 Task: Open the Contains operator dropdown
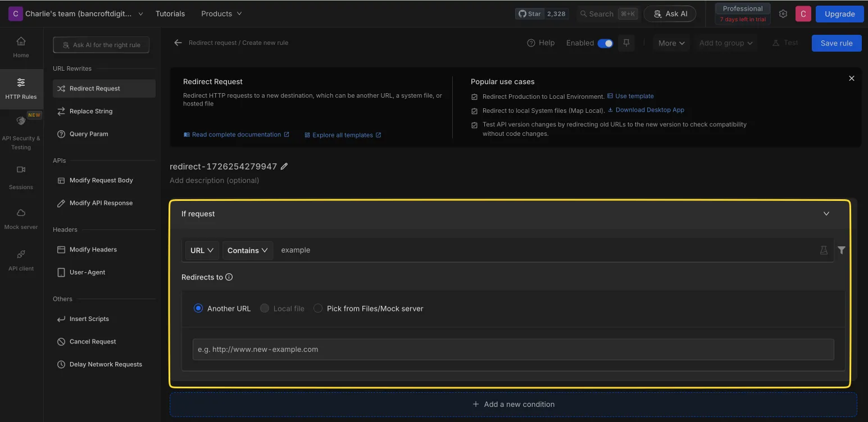pos(247,250)
